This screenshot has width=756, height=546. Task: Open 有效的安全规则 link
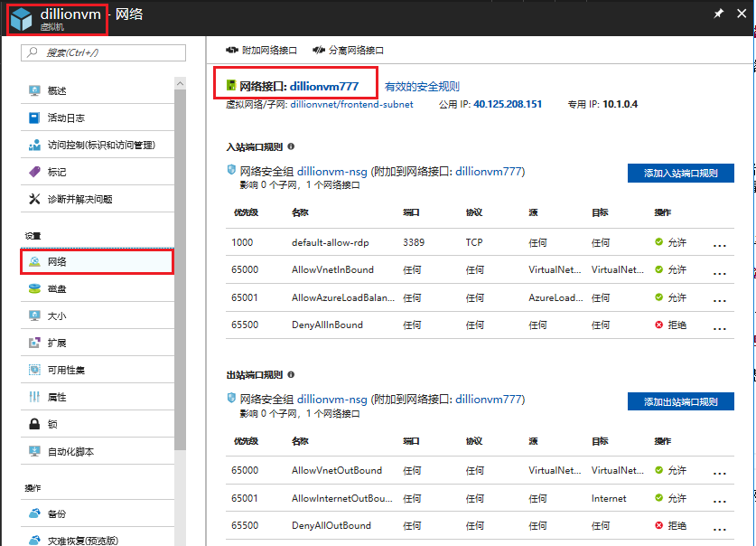[x=422, y=87]
